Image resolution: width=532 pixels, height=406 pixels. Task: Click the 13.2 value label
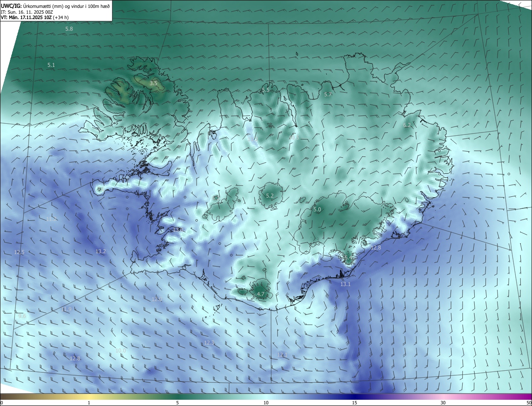(101, 252)
